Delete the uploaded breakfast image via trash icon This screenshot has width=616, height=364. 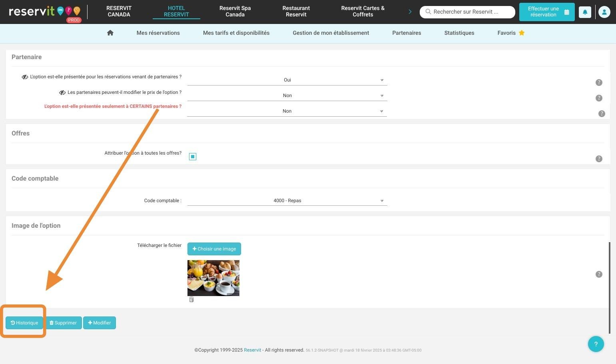point(191,299)
